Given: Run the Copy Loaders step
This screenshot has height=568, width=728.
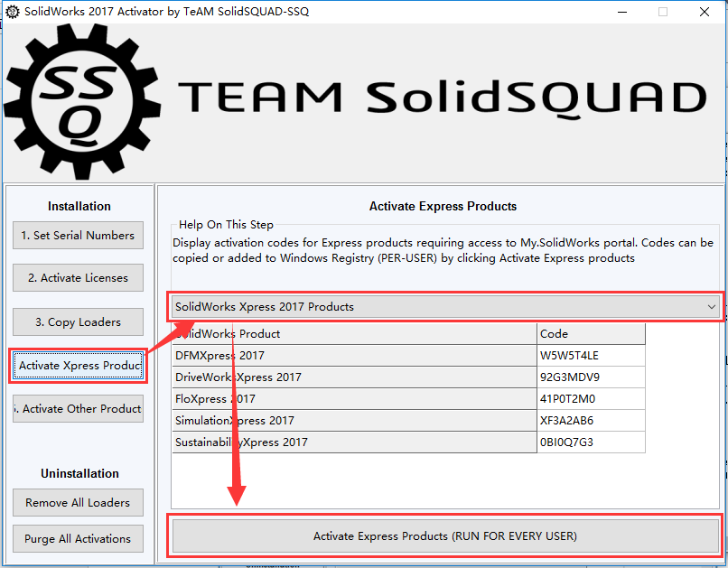Looking at the screenshot, I should click(78, 321).
